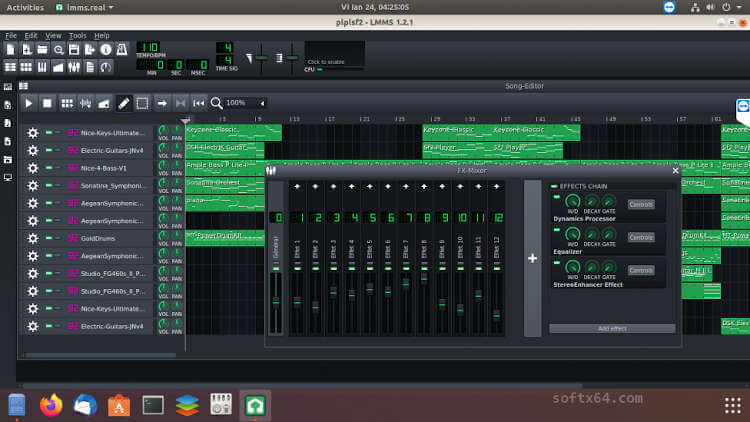
Task: Click the What's This info icon
Action: [x=106, y=49]
